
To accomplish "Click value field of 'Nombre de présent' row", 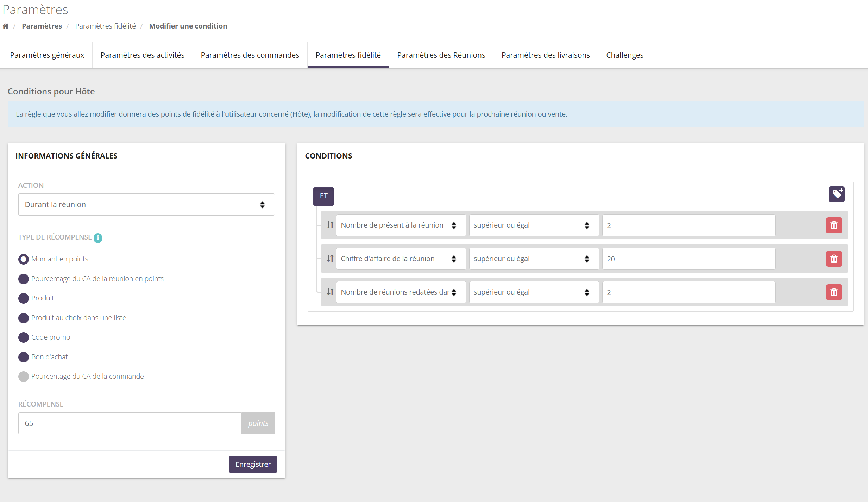I will 689,225.
